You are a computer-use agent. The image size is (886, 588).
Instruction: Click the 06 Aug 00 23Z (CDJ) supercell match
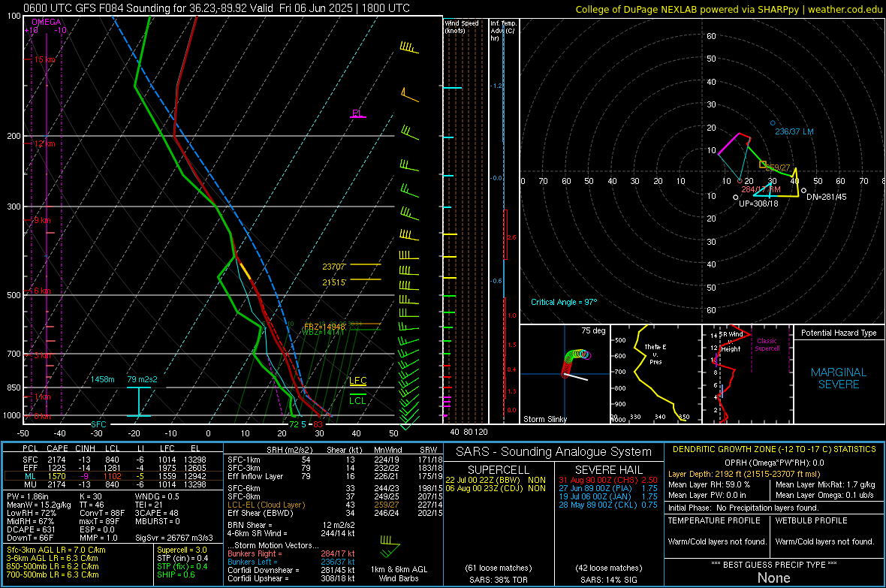(496, 488)
